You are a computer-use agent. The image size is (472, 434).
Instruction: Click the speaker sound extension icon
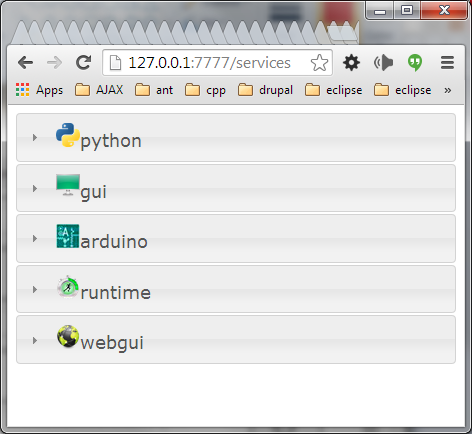383,62
